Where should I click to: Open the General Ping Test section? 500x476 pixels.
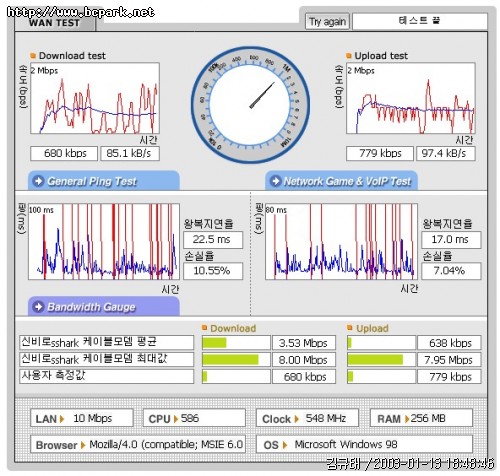pos(104,181)
